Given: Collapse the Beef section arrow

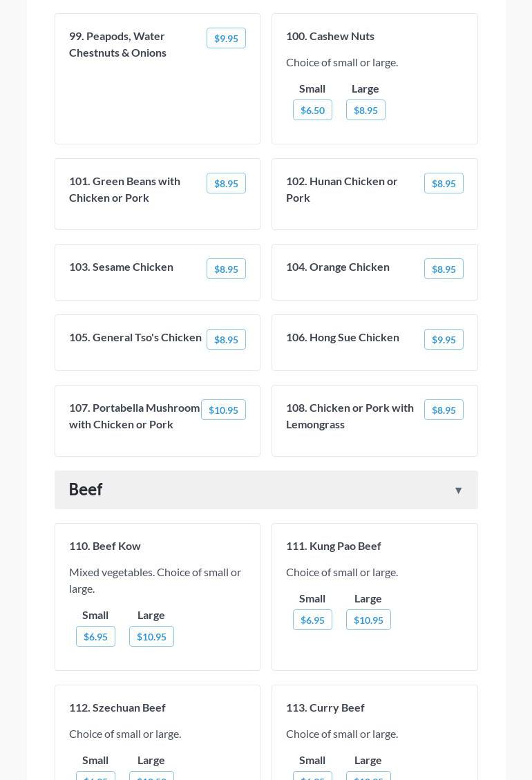Looking at the screenshot, I should pyautogui.click(x=458, y=491).
